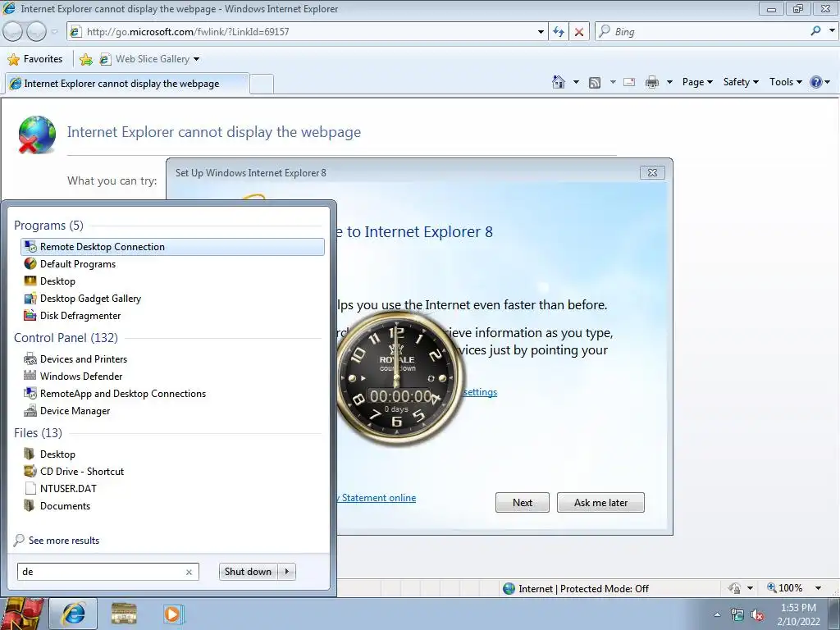Click the Back navigation button

point(12,32)
